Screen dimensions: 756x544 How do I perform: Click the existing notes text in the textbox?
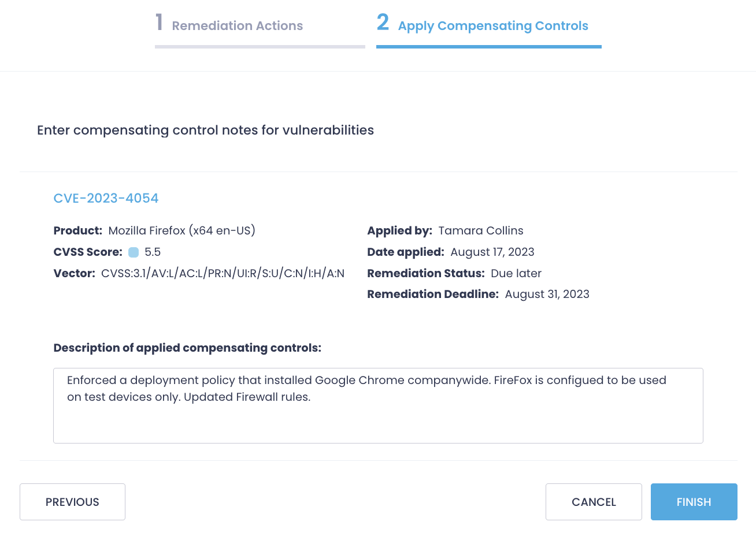pos(366,388)
